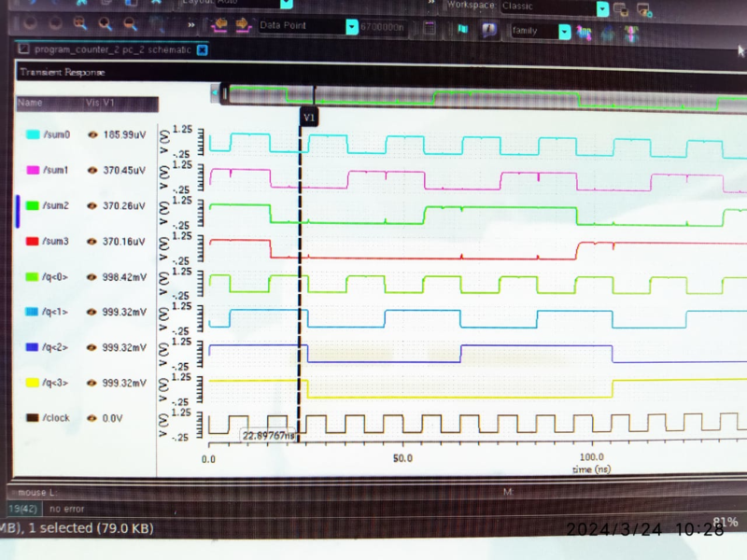
Task: Select the /sum2 signal name
Action: (56, 205)
